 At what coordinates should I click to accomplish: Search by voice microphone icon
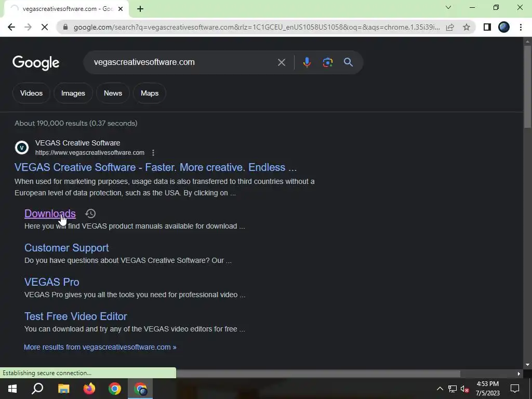click(x=307, y=62)
